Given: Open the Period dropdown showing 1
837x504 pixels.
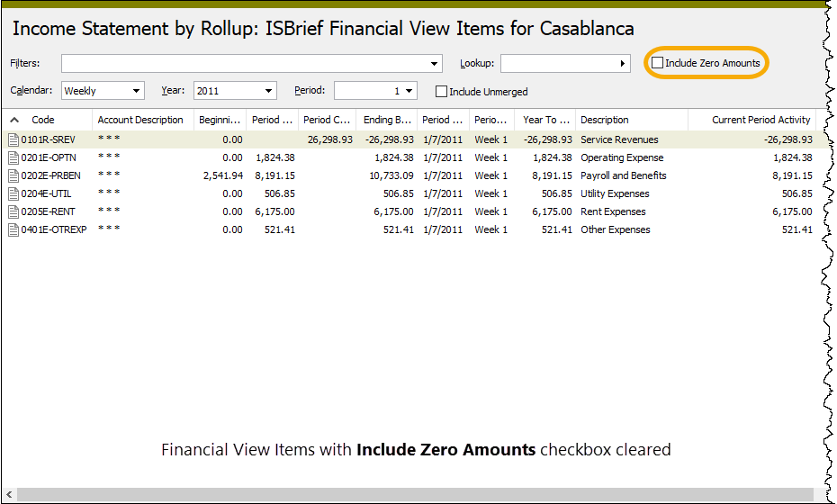Looking at the screenshot, I should (375, 91).
